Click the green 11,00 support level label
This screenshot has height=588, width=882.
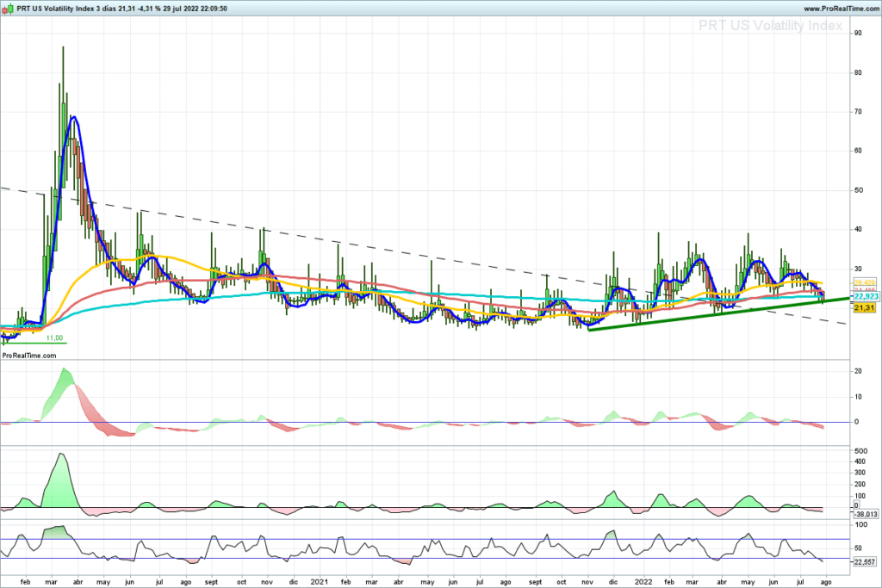tap(54, 337)
